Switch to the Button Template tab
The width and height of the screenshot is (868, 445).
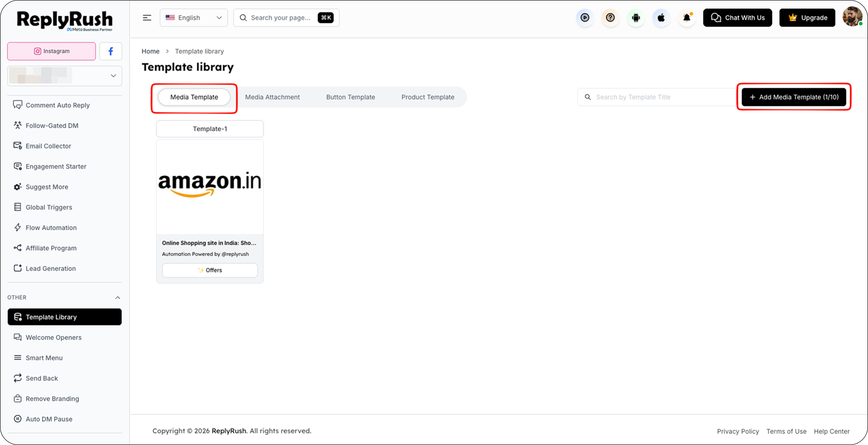[x=350, y=97]
